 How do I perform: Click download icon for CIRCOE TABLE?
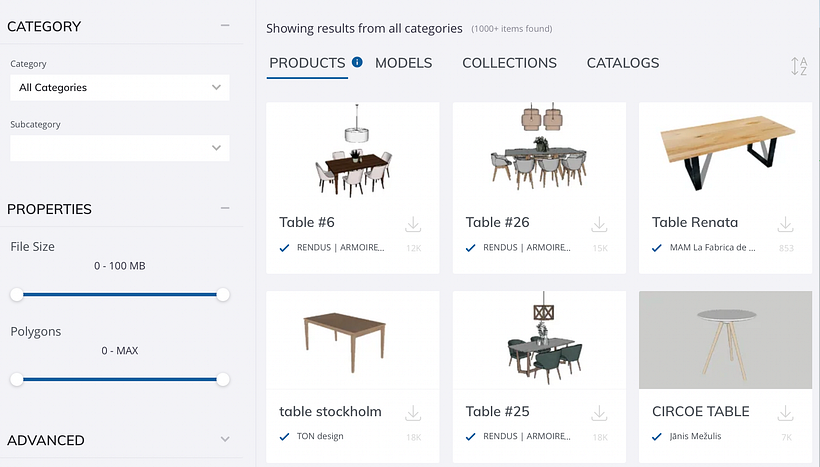785,413
